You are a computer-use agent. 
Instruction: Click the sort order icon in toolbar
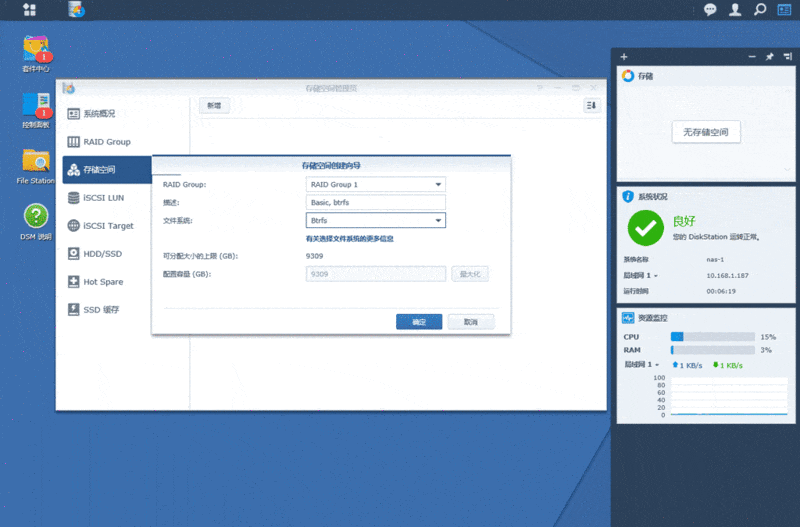(x=591, y=106)
